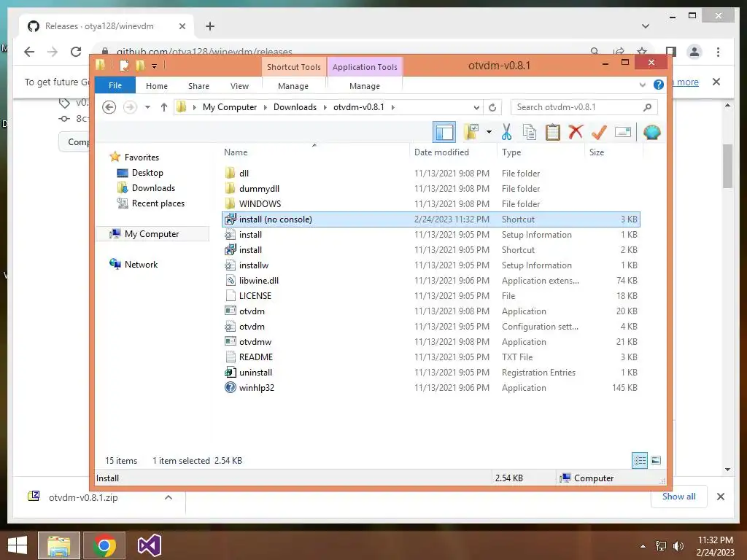This screenshot has height=560, width=747.
Task: Select the otvdmw application
Action: click(x=431, y=342)
